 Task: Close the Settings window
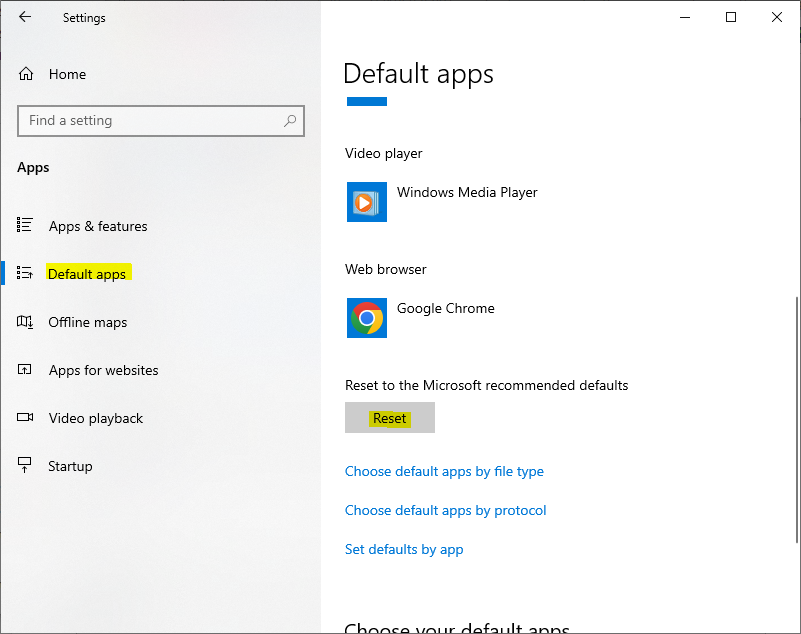coord(777,17)
